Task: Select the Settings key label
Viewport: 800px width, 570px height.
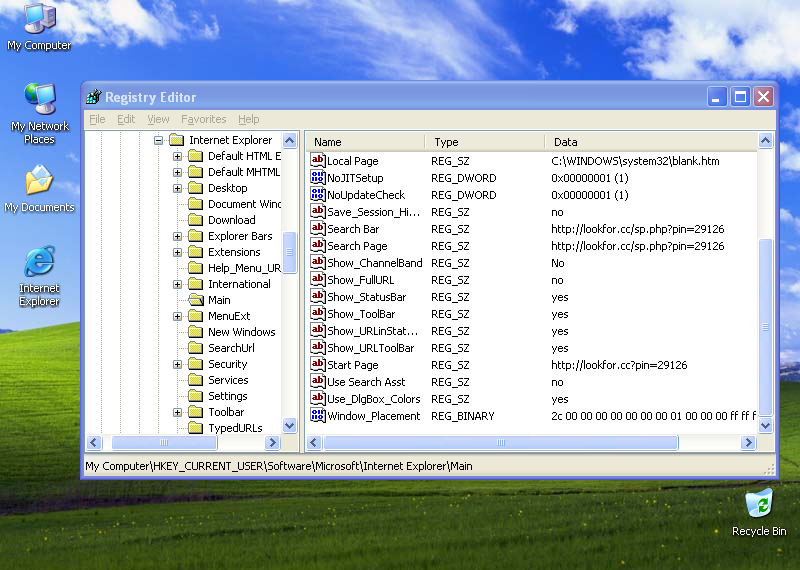Action: pyautogui.click(x=228, y=396)
